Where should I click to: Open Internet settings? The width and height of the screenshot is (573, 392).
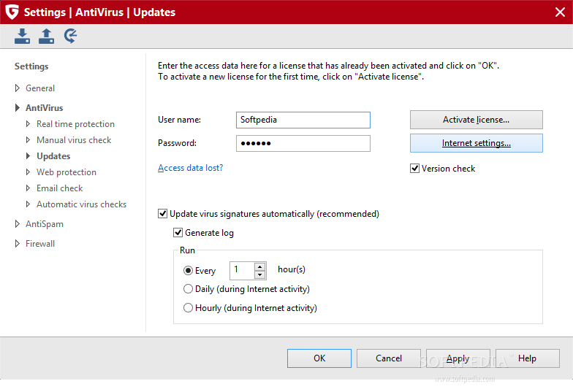(477, 143)
